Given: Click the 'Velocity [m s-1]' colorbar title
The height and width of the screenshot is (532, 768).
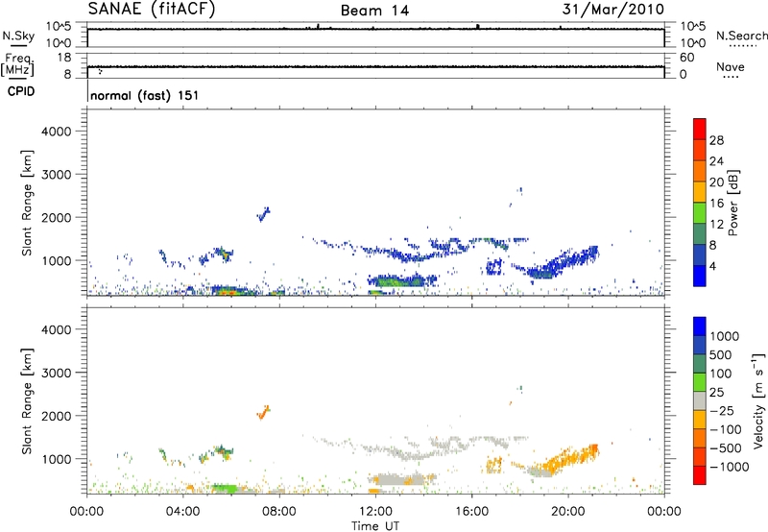Looking at the screenshot, I should pos(758,400).
